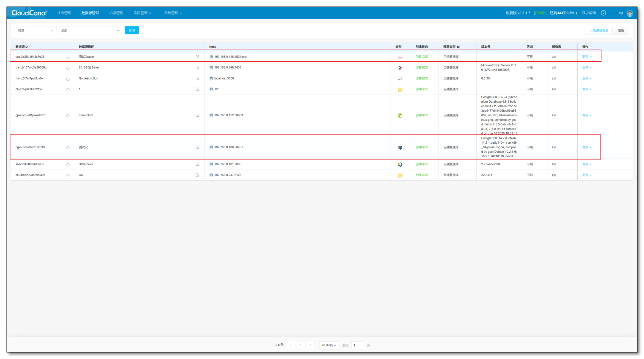Click edit icon for StarRocks description
Screen dimensions: 644x359
(197, 164)
